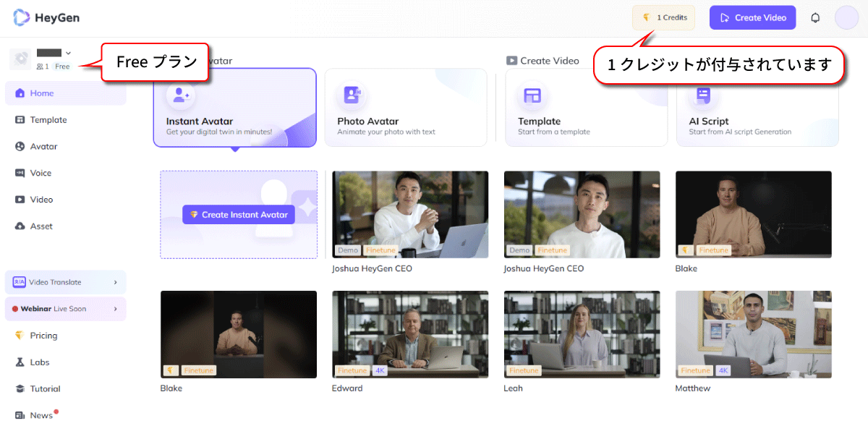Click the Instant Avatar card icon
The width and height of the screenshot is (868, 434).
coord(181,95)
